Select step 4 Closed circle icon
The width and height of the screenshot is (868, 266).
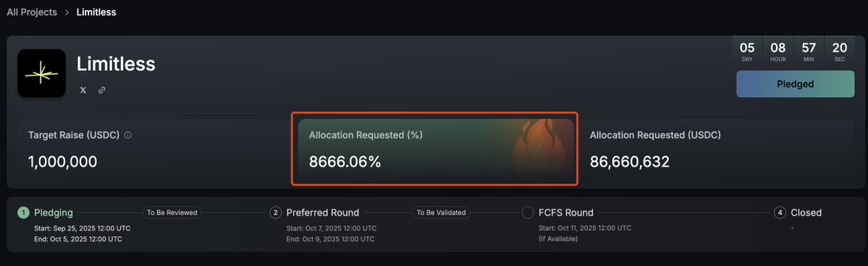pyautogui.click(x=780, y=213)
